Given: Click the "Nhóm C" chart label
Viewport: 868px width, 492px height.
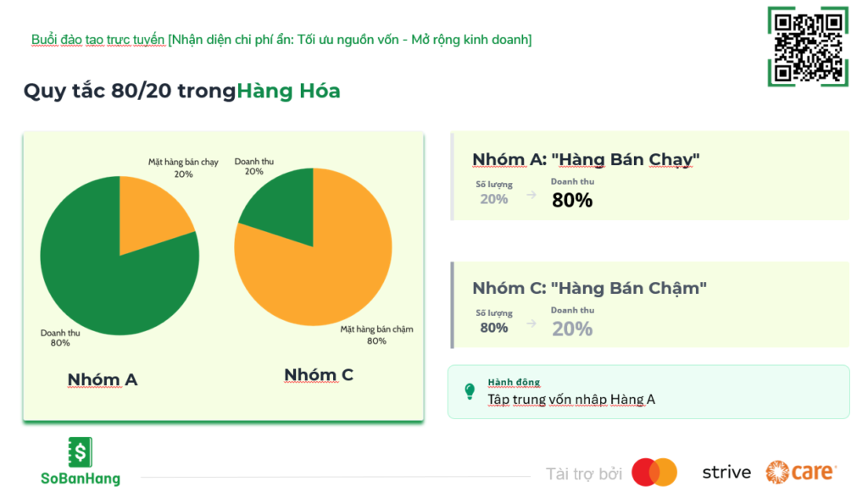Looking at the screenshot, I should pyautogui.click(x=319, y=375).
